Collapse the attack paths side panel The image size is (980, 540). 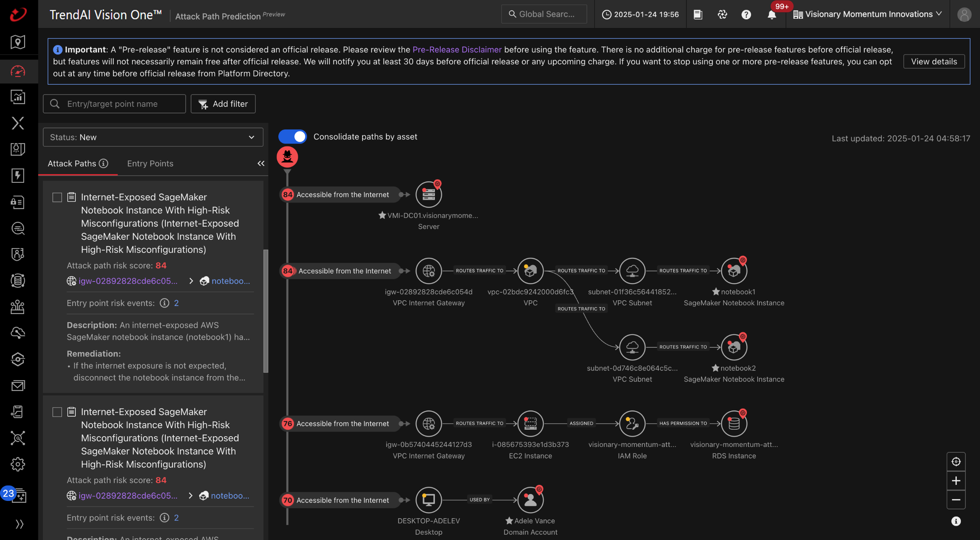click(261, 164)
